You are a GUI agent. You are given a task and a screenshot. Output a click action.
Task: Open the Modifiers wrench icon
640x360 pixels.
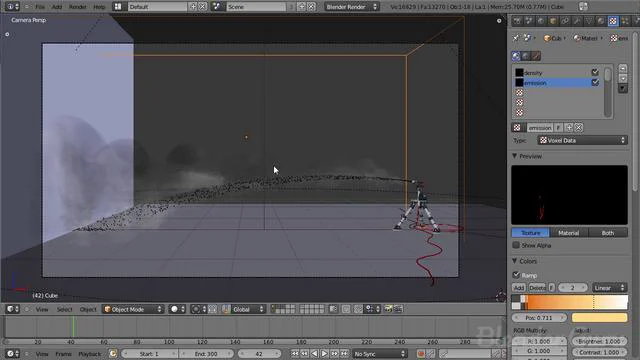577,21
